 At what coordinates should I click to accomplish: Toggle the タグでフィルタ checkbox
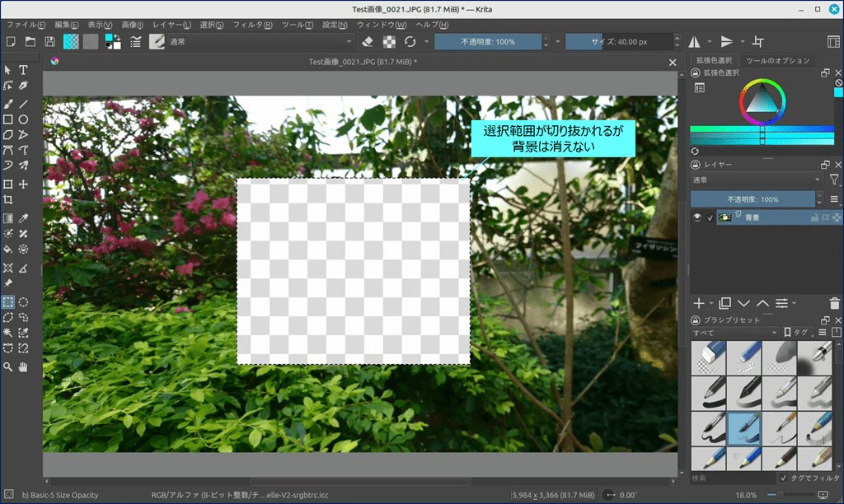pyautogui.click(x=783, y=478)
